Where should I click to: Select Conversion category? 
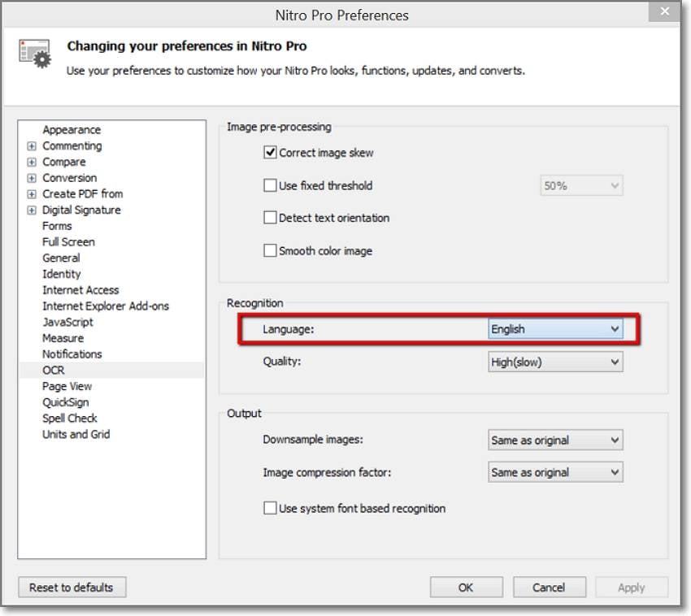click(x=70, y=179)
